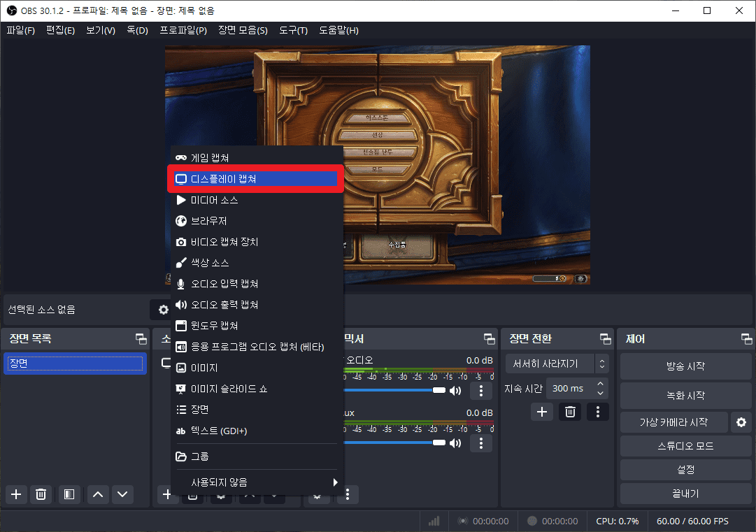
Task: Open the 장면 모음(S) menu
Action: 243,30
